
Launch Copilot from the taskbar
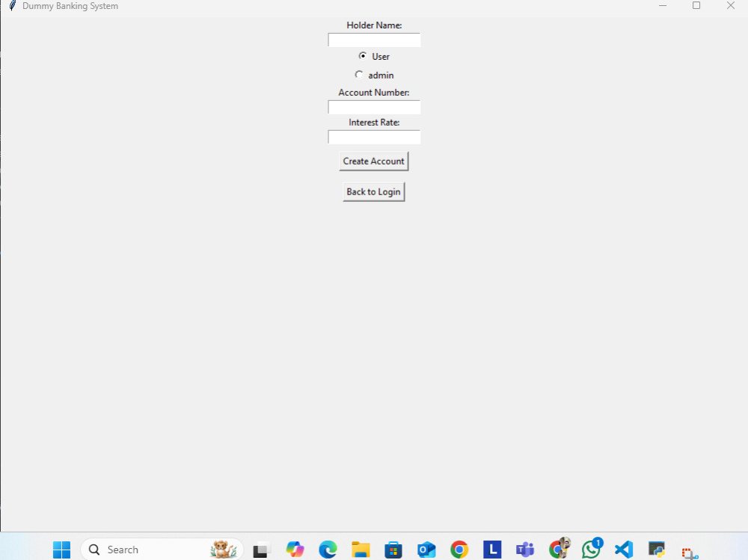pyautogui.click(x=295, y=550)
